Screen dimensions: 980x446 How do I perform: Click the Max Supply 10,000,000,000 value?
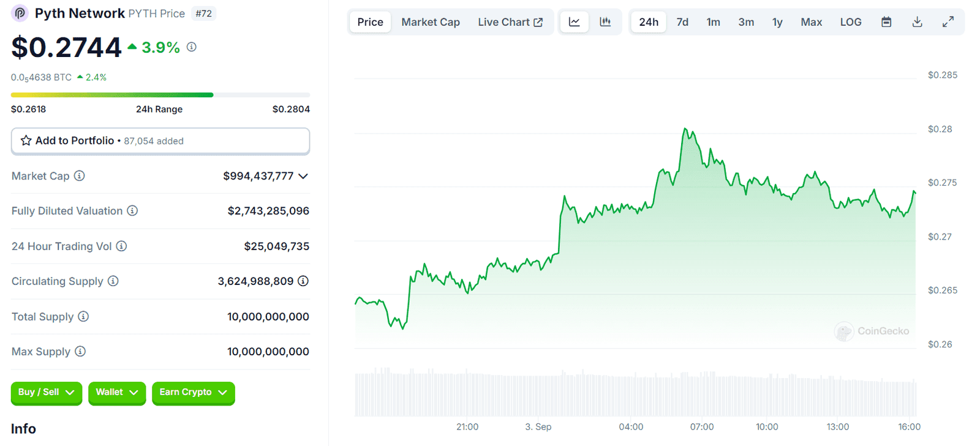coord(268,352)
